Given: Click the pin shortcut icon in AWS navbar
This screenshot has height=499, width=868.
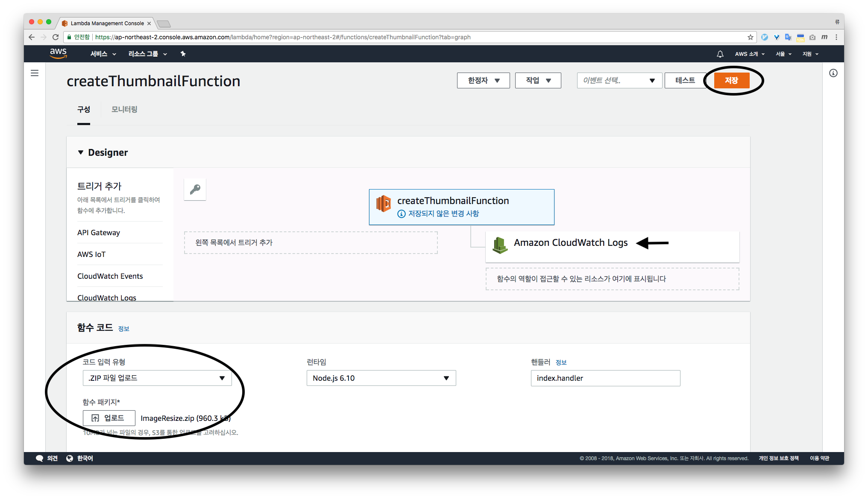Looking at the screenshot, I should tap(183, 54).
